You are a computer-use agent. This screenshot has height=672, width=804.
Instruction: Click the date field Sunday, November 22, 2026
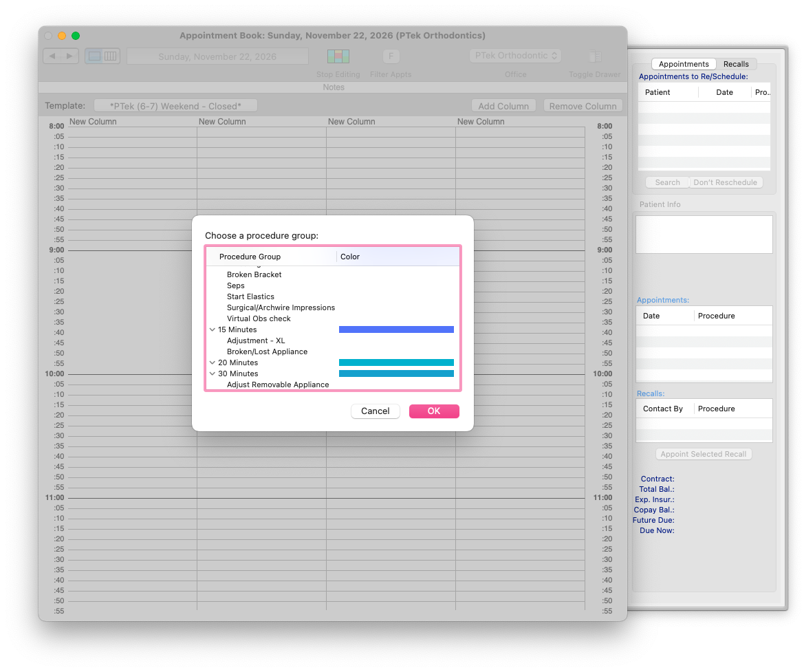[217, 56]
